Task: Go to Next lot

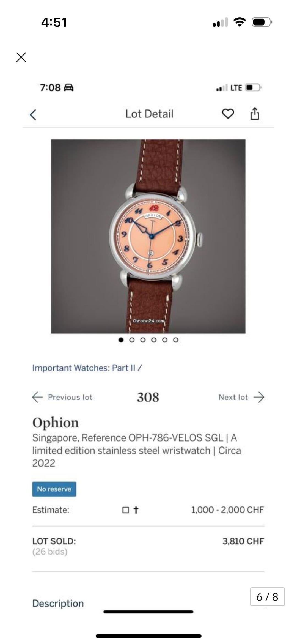Action: tap(233, 397)
